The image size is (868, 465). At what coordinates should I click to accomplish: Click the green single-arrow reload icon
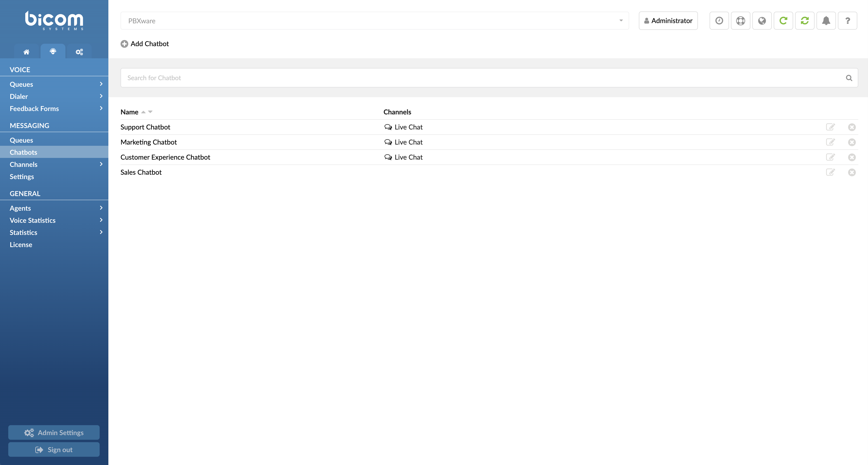click(783, 21)
